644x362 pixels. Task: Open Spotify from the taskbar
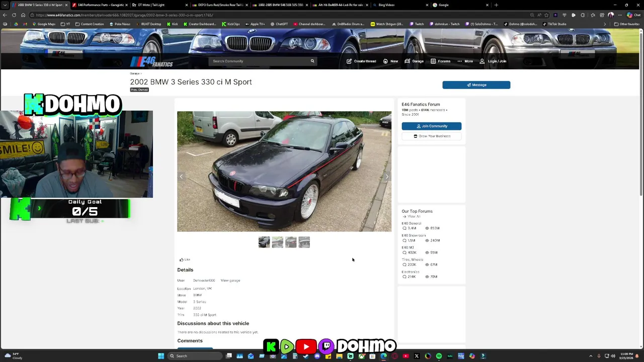click(x=439, y=356)
